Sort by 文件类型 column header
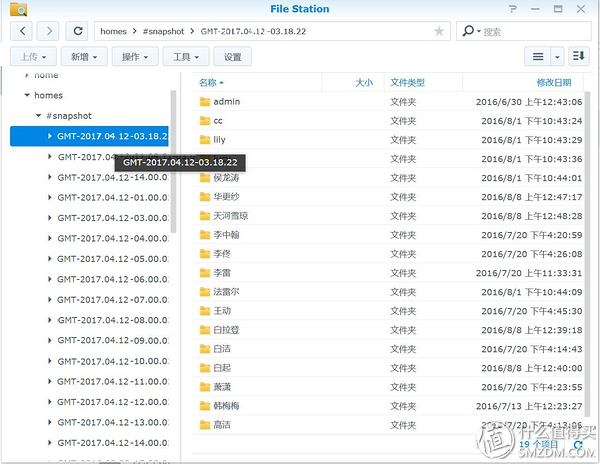Viewport: 600px width, 464px height. (424, 82)
